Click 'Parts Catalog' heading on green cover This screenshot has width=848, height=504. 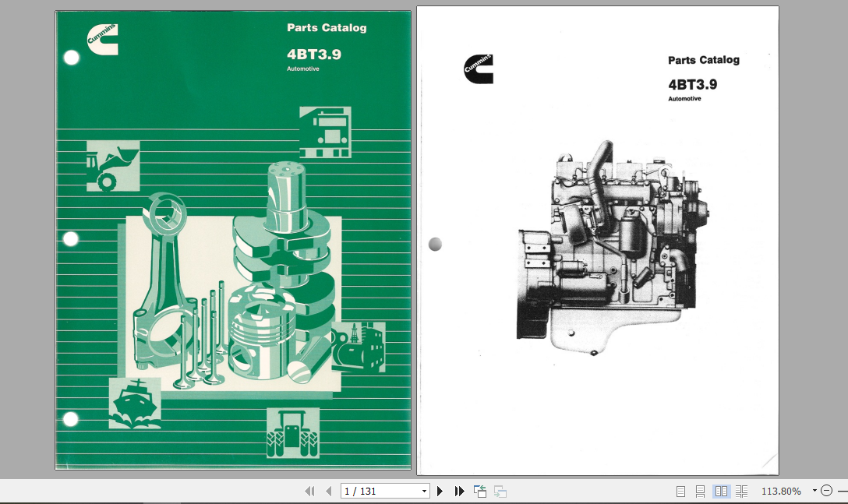click(327, 27)
